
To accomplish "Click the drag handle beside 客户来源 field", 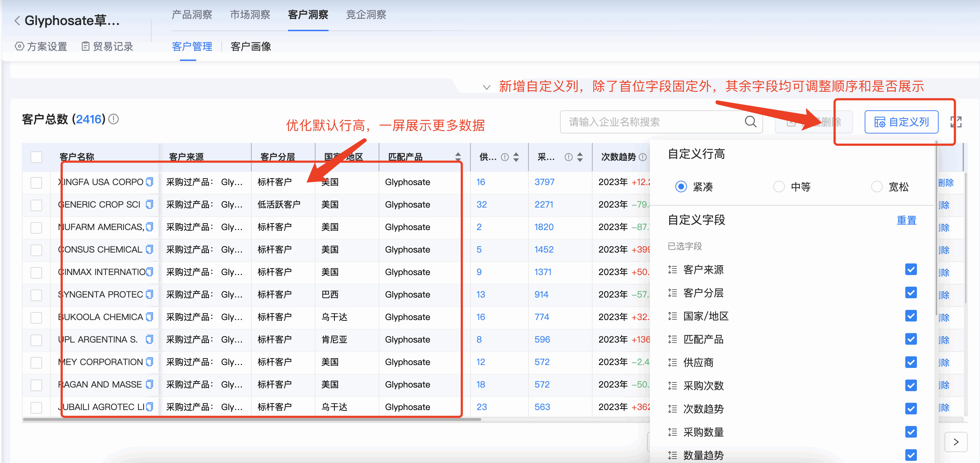I will [x=672, y=270].
